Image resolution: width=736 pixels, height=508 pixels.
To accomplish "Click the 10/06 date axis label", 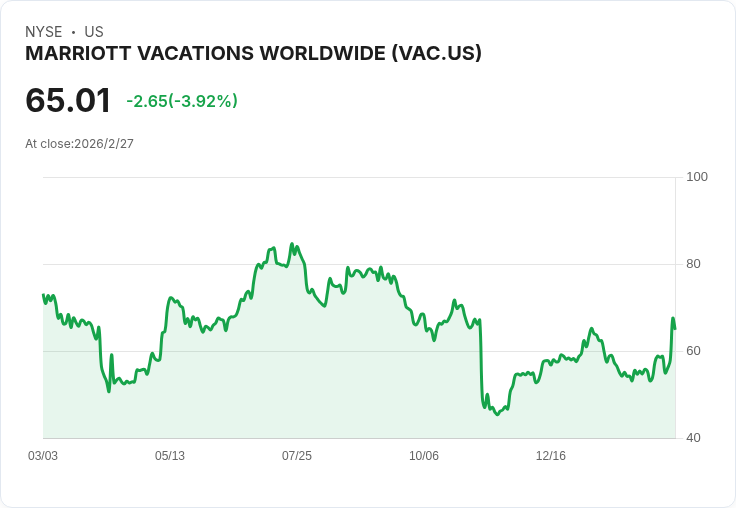I will pos(424,456).
